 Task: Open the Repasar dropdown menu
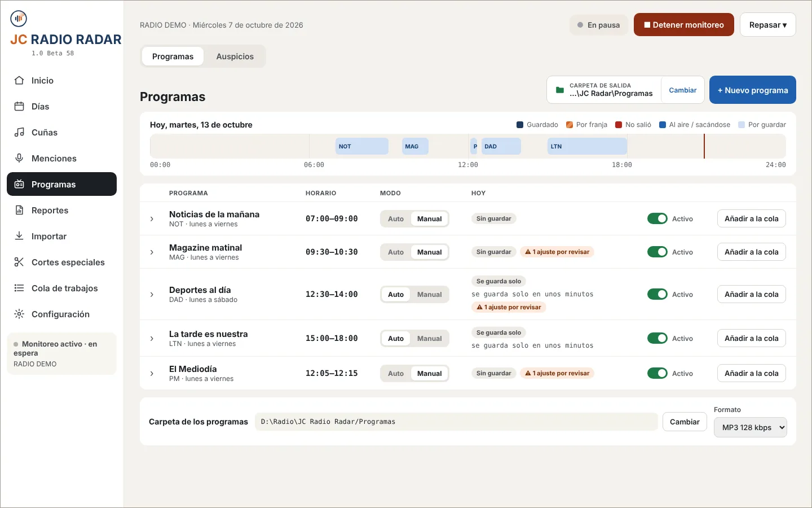(768, 25)
